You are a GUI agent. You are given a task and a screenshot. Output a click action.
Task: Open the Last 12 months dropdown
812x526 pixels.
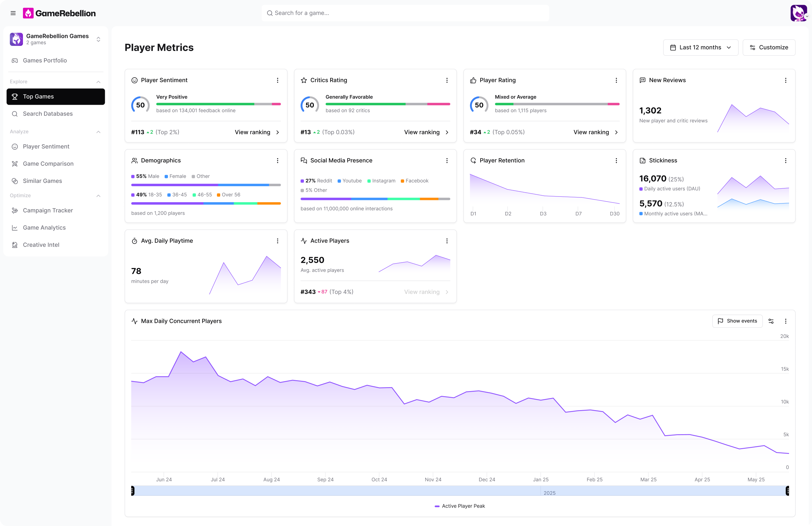(x=701, y=47)
